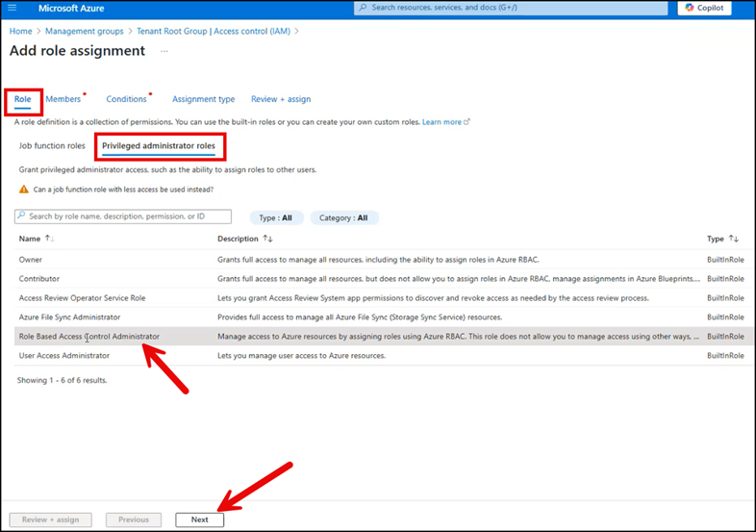Switch to the Members tab
756x532 pixels.
pos(63,99)
